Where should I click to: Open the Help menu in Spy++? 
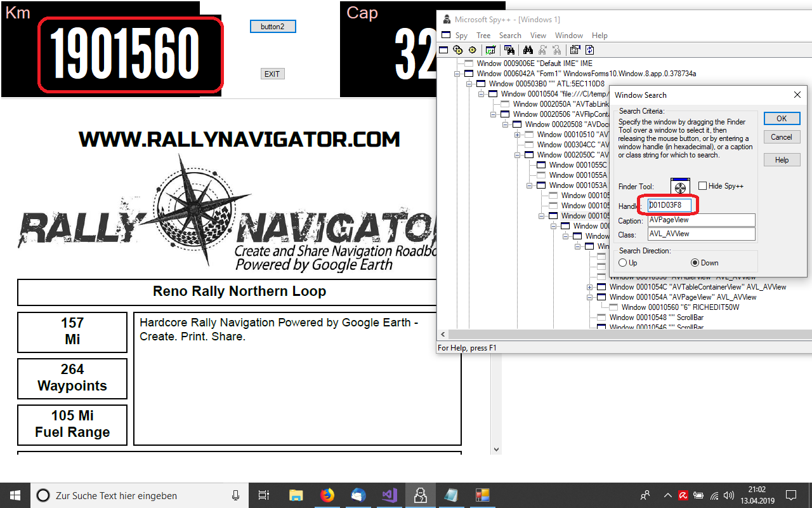[x=599, y=36]
